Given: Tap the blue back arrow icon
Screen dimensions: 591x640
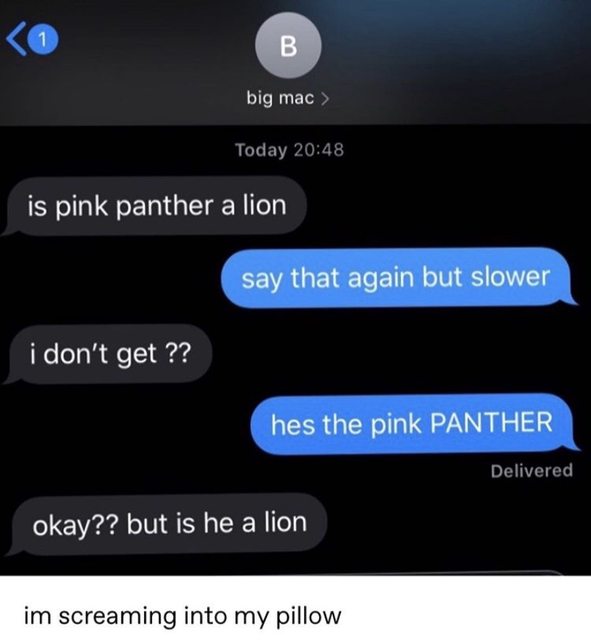Looking at the screenshot, I should [x=16, y=38].
